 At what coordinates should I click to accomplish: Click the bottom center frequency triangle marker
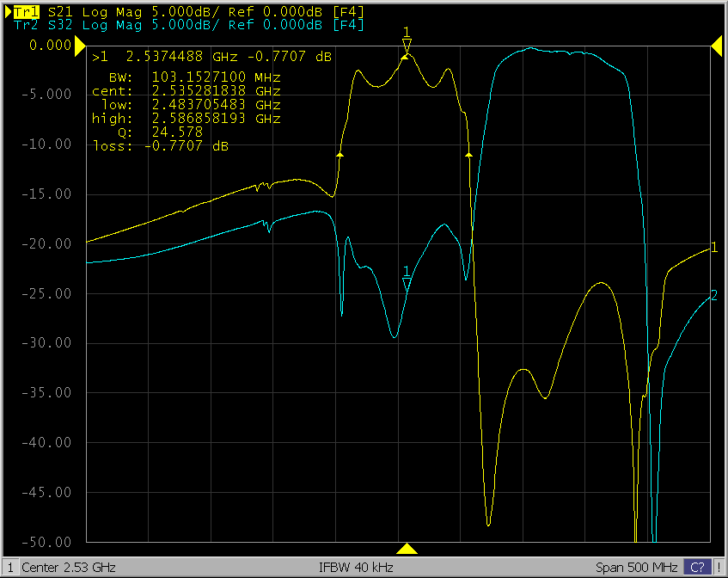[x=407, y=549]
